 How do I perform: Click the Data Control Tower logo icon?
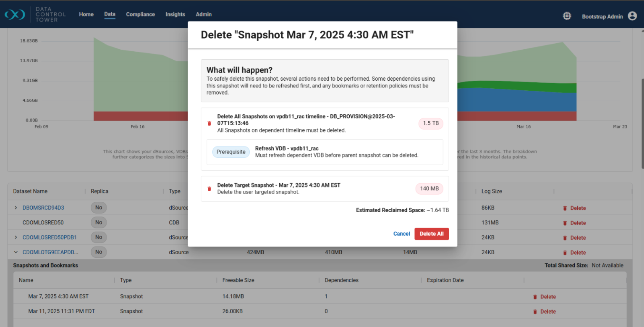click(x=15, y=14)
